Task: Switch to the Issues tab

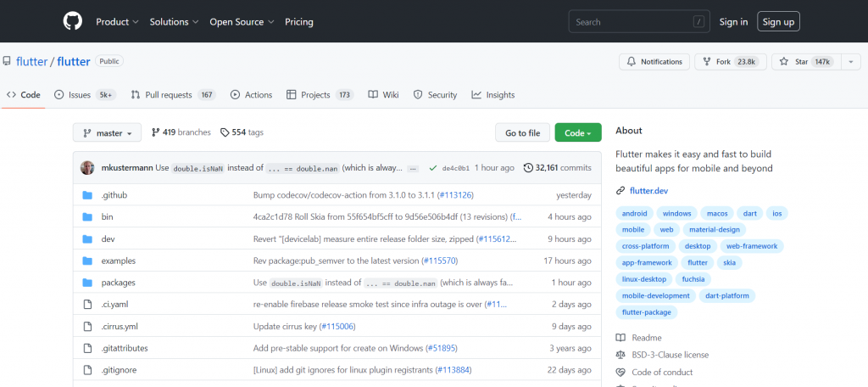Action: pyautogui.click(x=86, y=95)
